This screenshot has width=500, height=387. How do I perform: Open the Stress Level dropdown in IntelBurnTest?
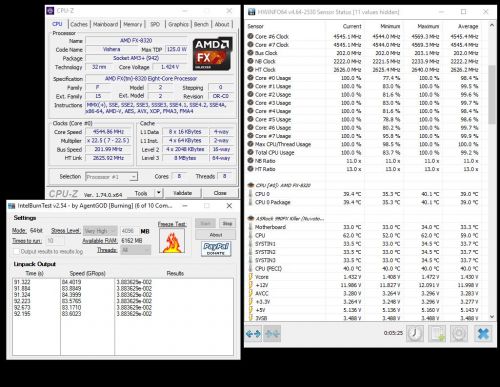[100, 231]
